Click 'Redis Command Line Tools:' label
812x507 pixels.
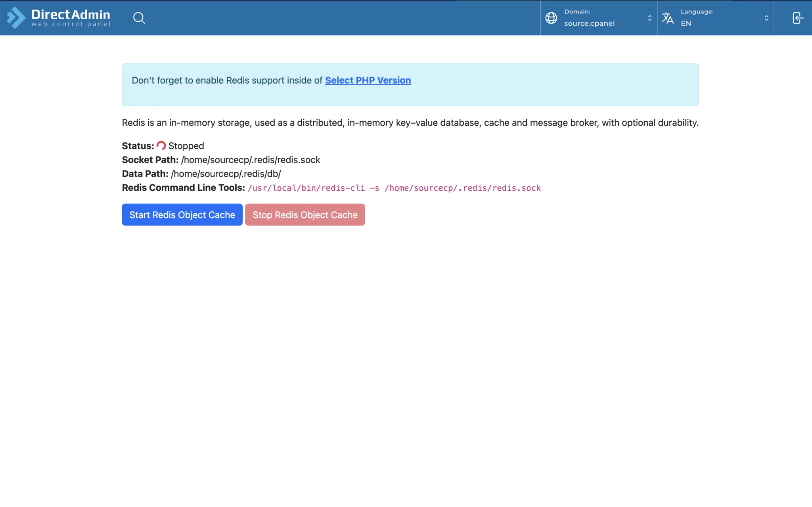tap(184, 187)
